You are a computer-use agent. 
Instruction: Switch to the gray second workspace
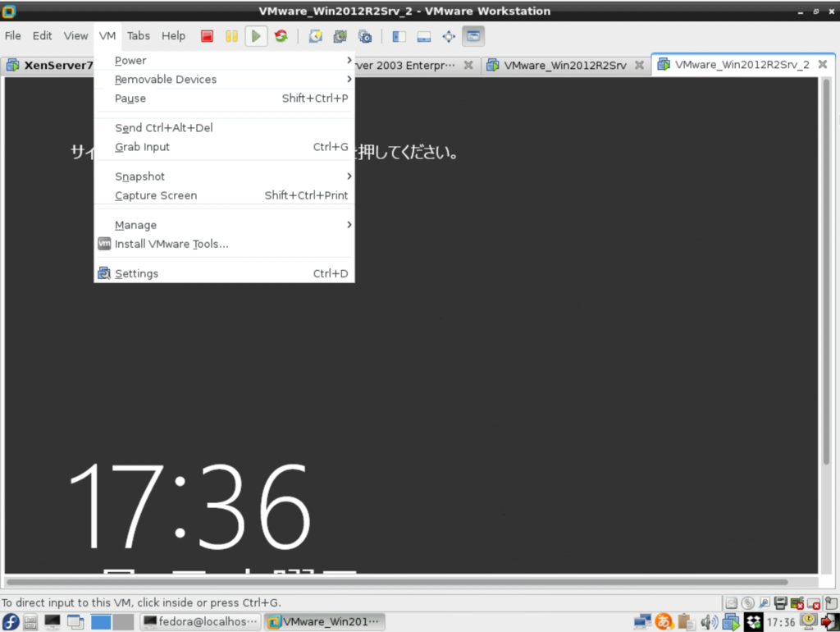tap(123, 622)
